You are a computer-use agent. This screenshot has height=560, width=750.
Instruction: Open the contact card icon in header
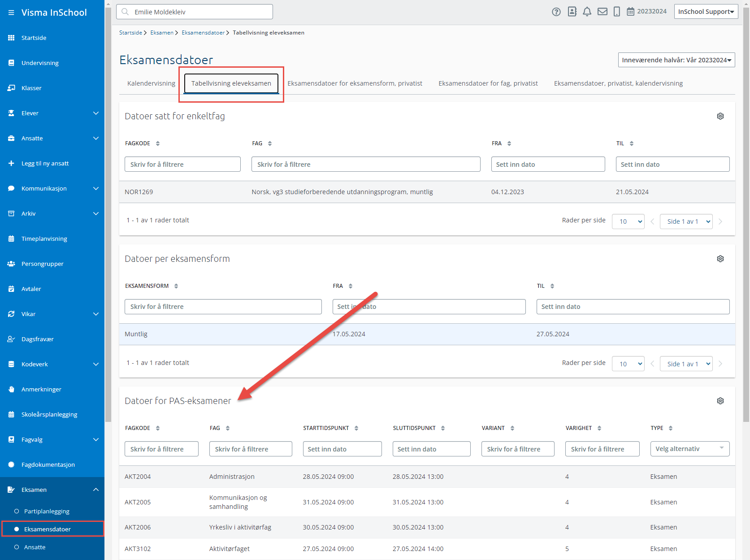coord(572,12)
